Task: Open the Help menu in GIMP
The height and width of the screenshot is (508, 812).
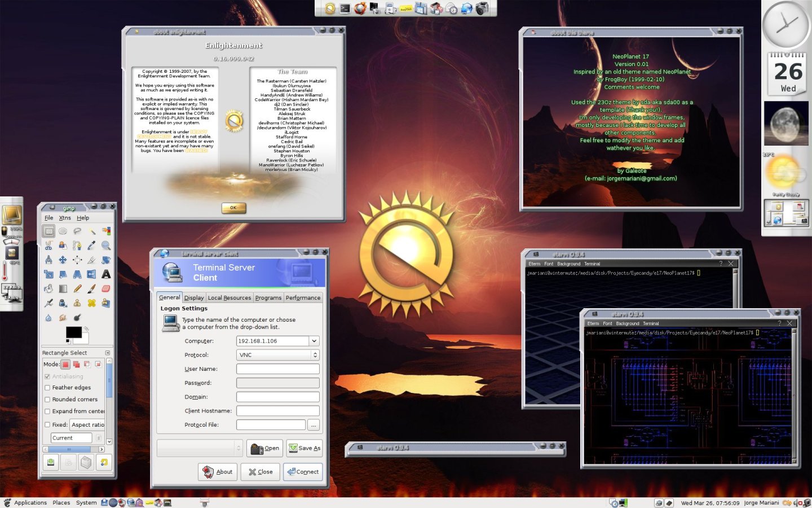Action: [83, 218]
